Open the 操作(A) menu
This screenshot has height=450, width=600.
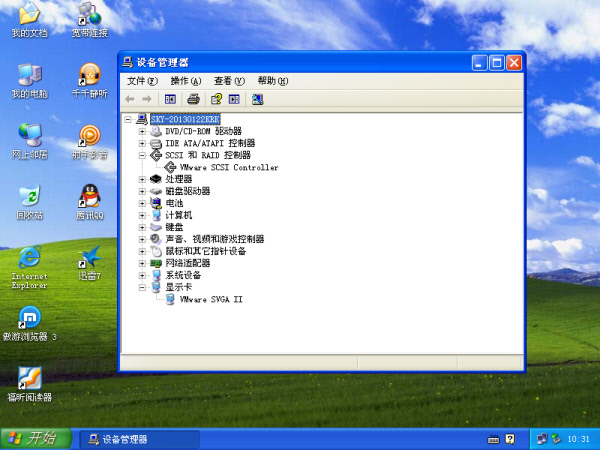pos(186,81)
